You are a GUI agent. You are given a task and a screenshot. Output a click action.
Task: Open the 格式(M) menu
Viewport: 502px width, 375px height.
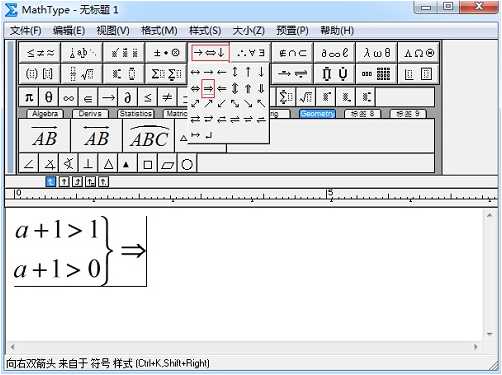tap(159, 31)
